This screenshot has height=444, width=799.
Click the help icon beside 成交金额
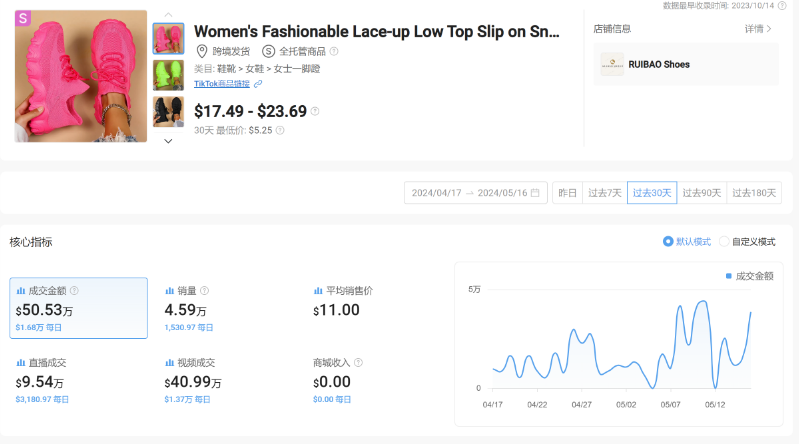pyautogui.click(x=74, y=291)
